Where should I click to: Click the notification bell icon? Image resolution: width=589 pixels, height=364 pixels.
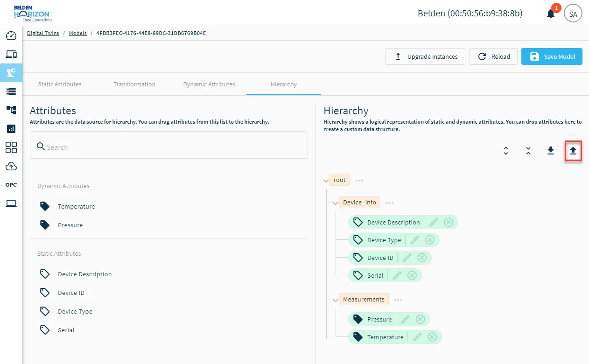(551, 14)
